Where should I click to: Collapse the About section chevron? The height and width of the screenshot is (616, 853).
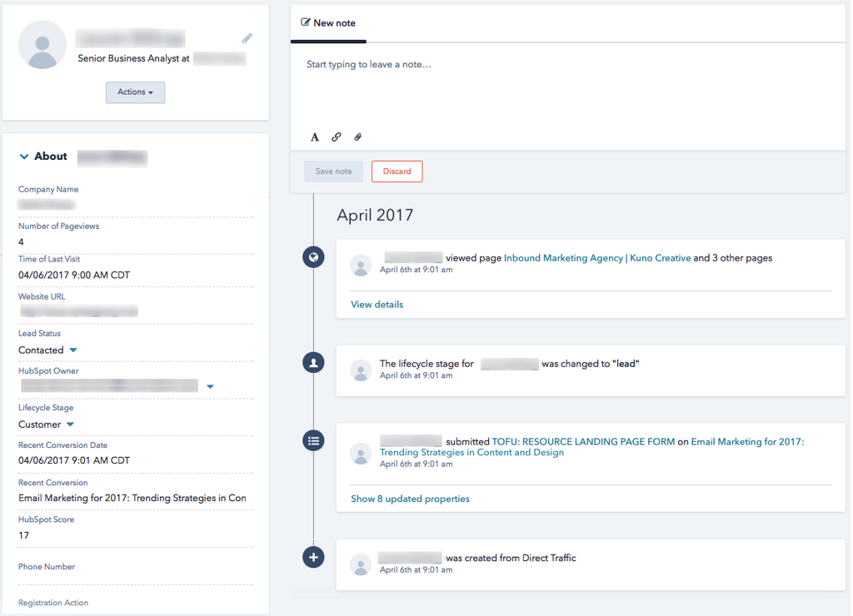pyautogui.click(x=24, y=156)
